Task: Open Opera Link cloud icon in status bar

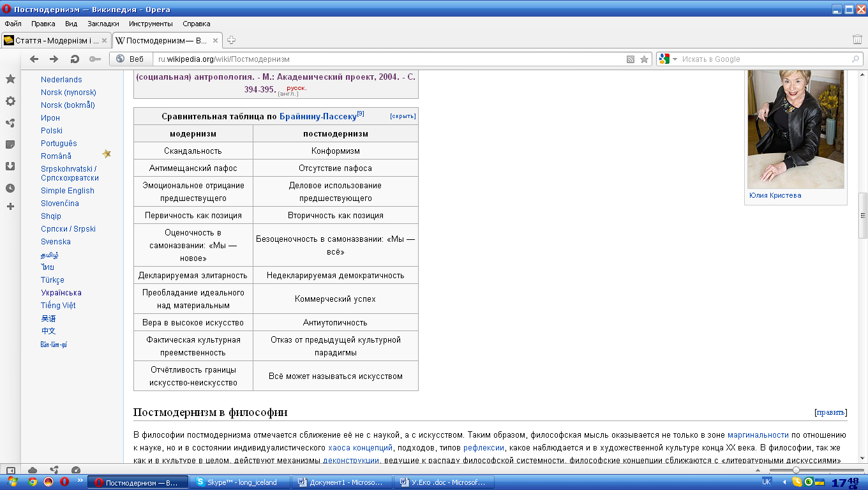Action: tap(33, 470)
